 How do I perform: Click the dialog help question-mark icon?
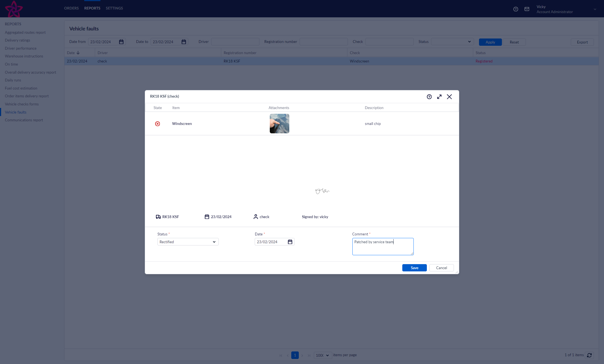click(x=429, y=97)
